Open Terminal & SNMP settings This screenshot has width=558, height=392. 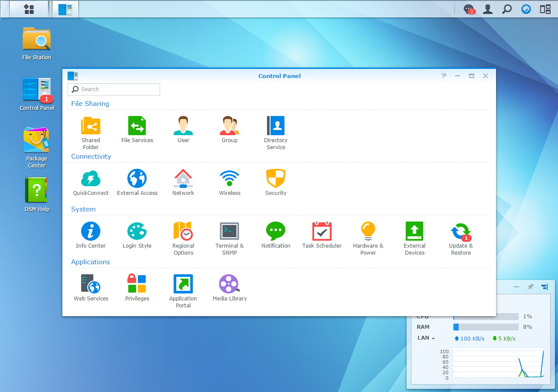(229, 231)
